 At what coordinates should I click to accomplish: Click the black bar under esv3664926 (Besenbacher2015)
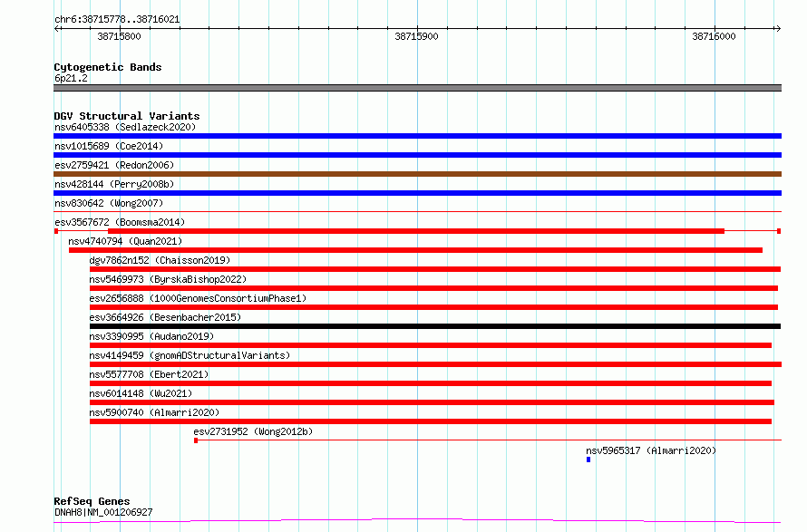pos(435,326)
